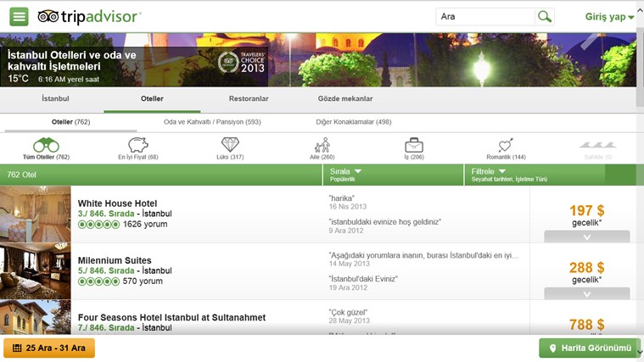Open Milennium Suites link
The height and width of the screenshot is (362, 644).
[x=115, y=260]
